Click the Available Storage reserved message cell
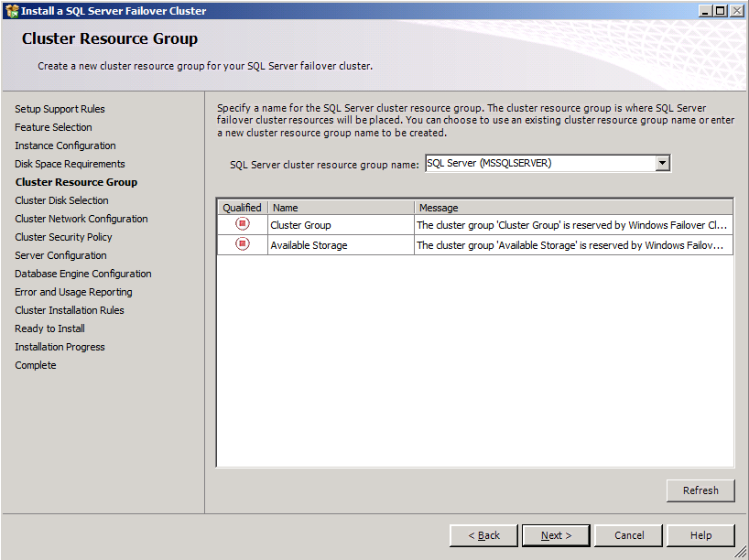 [573, 245]
